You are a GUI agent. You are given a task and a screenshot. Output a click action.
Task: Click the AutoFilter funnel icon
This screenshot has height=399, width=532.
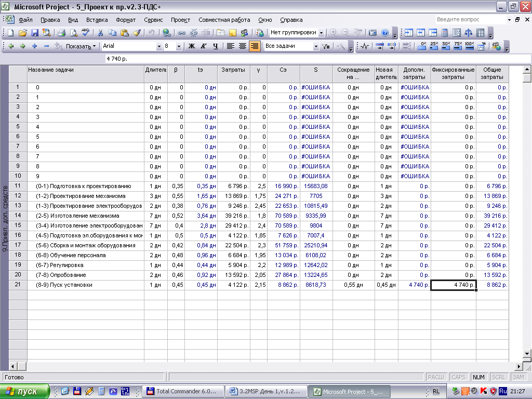click(326, 46)
